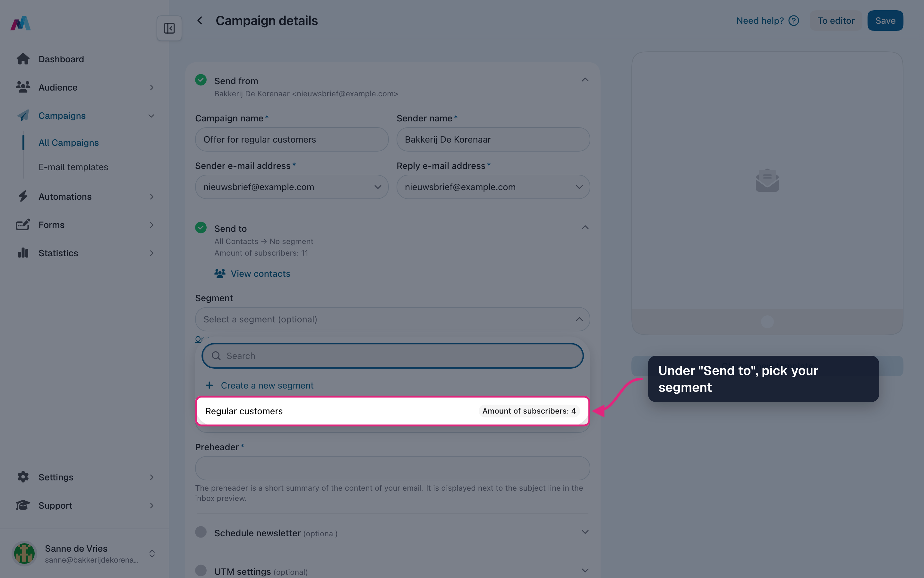The height and width of the screenshot is (578, 924).
Task: Click the Schedule newsletter status circle
Action: coord(201,532)
